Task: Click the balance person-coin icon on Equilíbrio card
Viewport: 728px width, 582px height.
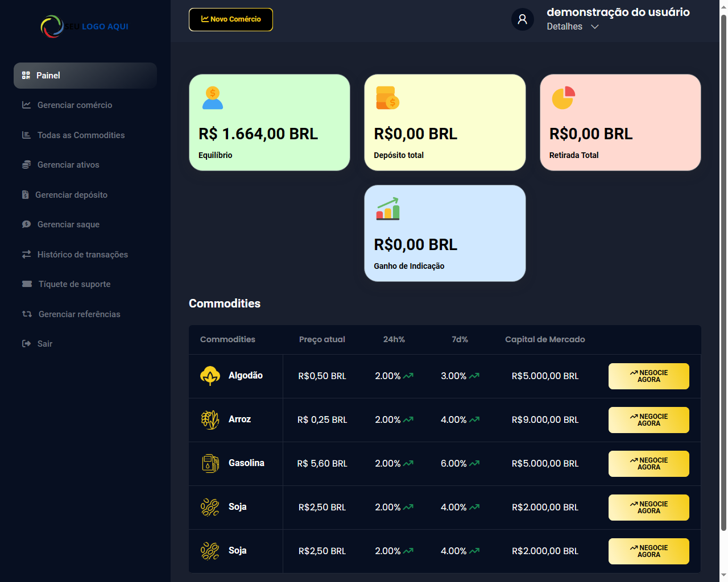Action: tap(213, 98)
